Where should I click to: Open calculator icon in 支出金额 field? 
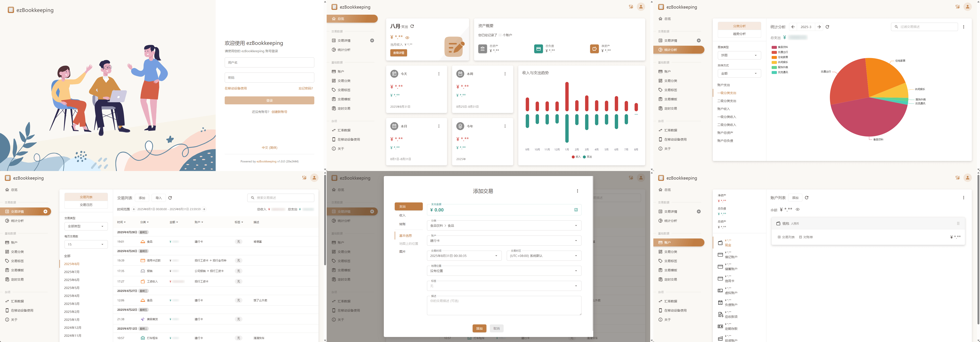(576, 210)
